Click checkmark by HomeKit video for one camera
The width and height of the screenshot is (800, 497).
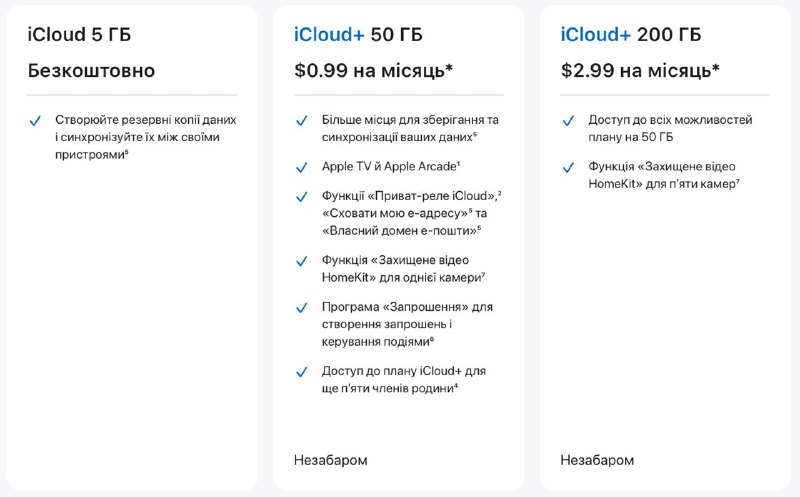pyautogui.click(x=302, y=261)
